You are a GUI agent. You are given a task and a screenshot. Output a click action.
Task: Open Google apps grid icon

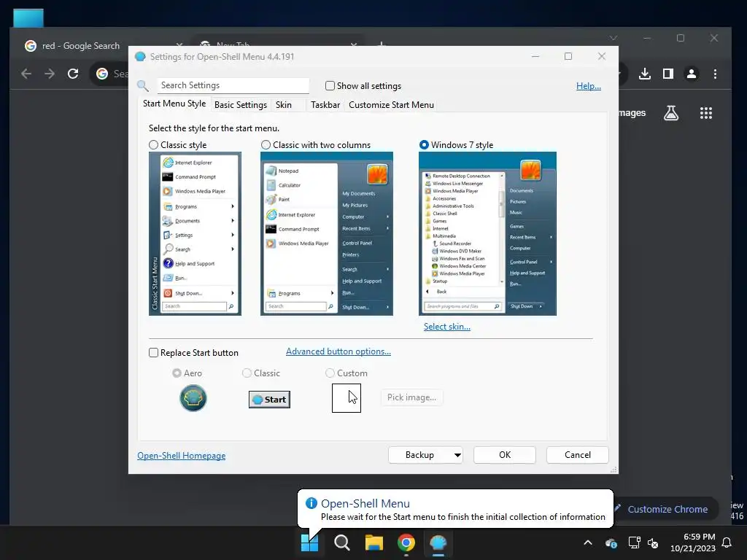tap(706, 113)
